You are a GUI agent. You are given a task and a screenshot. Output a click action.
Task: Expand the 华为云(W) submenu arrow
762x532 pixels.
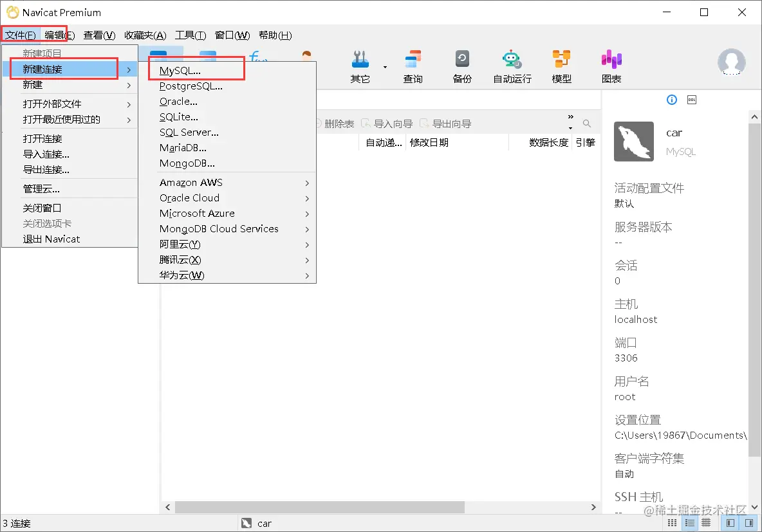tap(307, 276)
